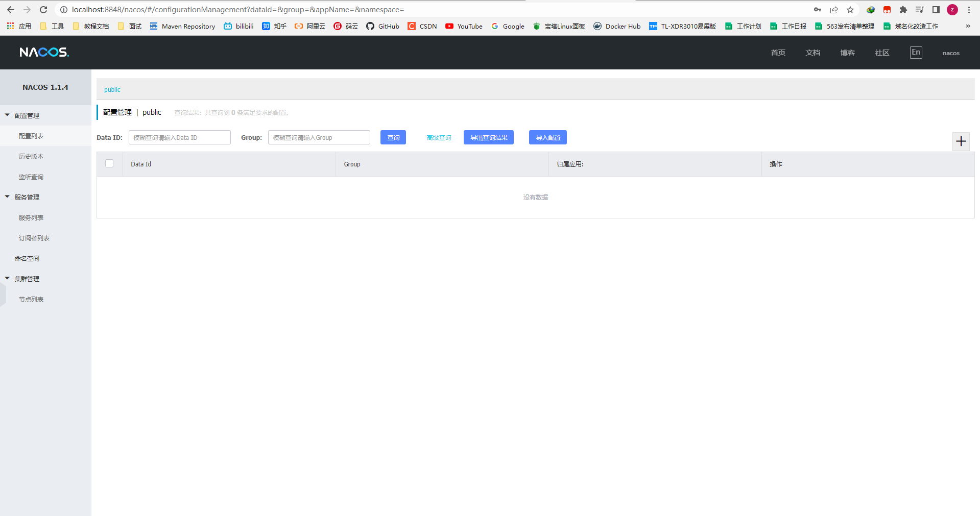This screenshot has width=980, height=516.
Task: Open the browser side panel icon
Action: (936, 10)
